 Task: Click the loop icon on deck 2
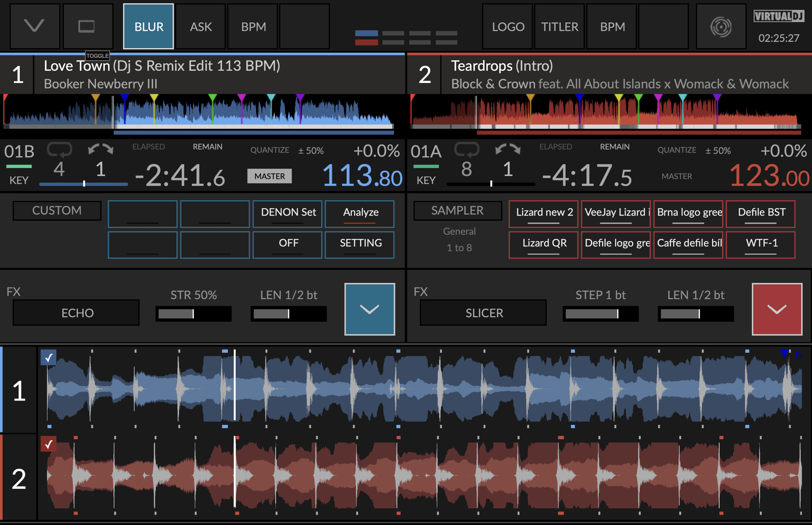click(466, 149)
